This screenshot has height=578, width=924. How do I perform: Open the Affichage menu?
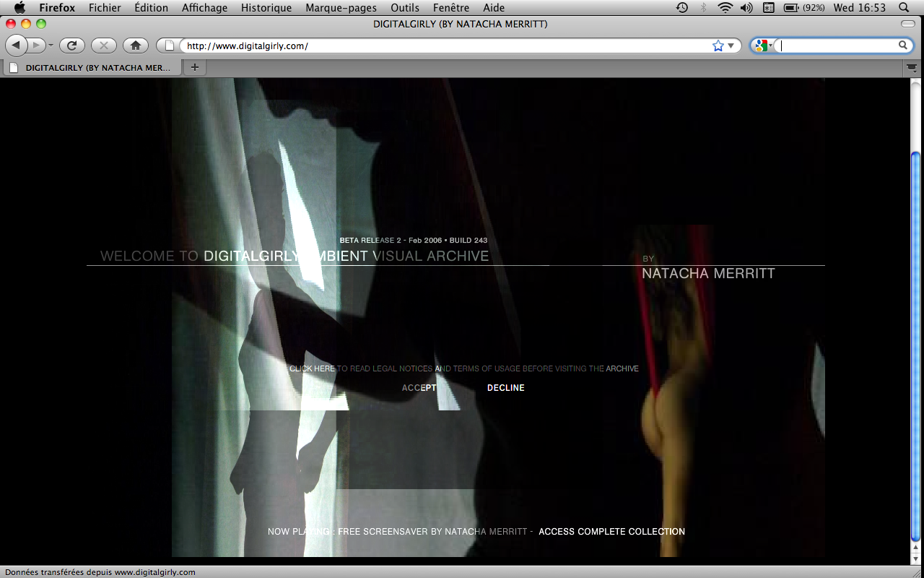click(x=204, y=8)
